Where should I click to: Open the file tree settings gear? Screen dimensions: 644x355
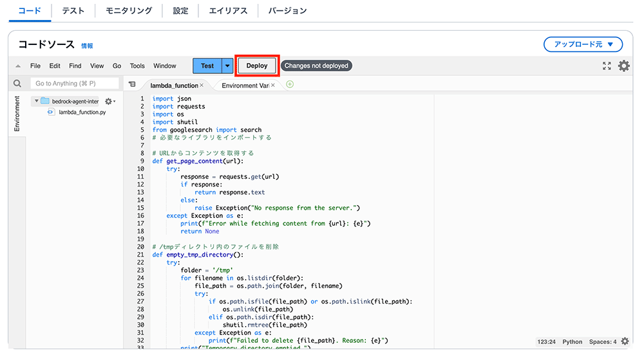[x=109, y=101]
